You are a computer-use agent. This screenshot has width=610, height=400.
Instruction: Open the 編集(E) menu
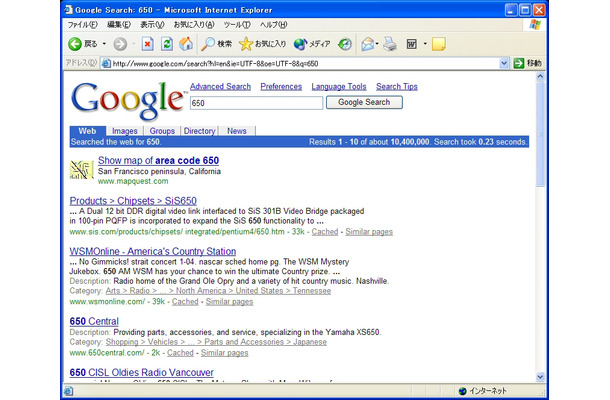119,25
